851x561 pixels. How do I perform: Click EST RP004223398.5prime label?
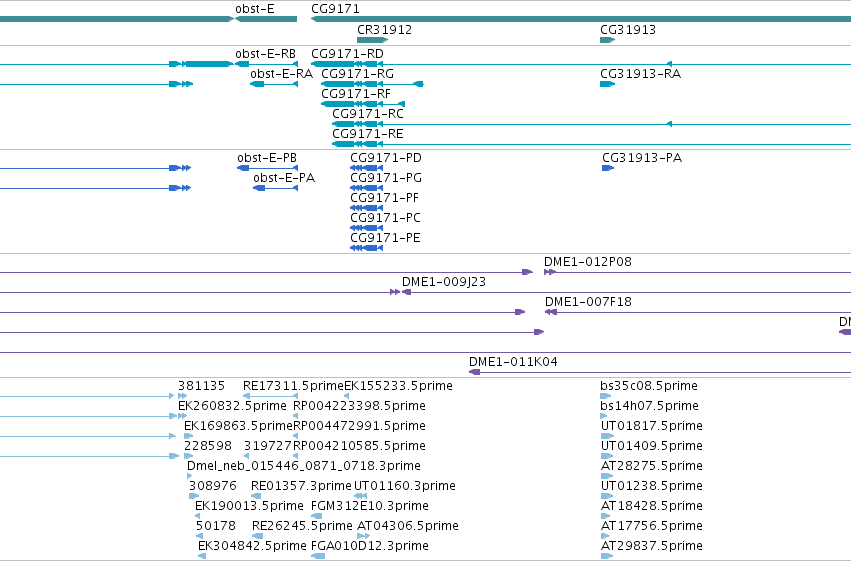359,406
